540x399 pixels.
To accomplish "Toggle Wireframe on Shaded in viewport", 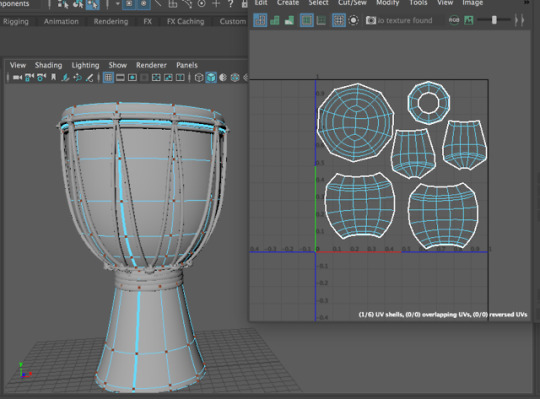I will 235,77.
